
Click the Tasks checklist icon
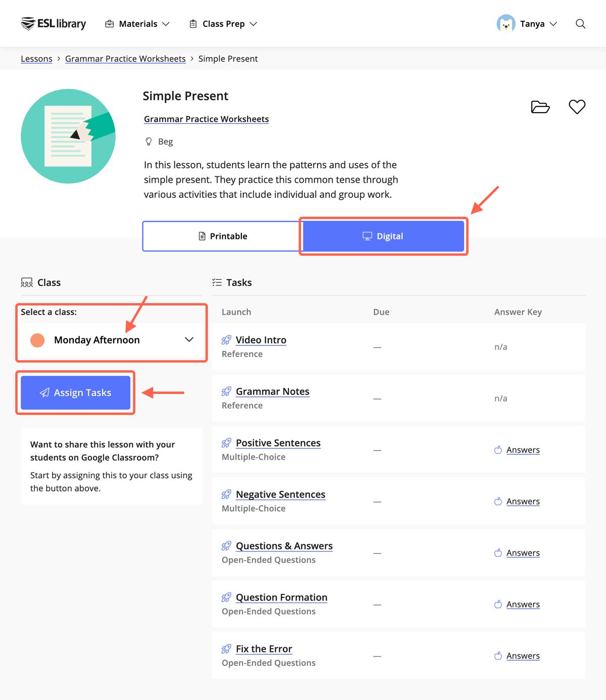217,282
